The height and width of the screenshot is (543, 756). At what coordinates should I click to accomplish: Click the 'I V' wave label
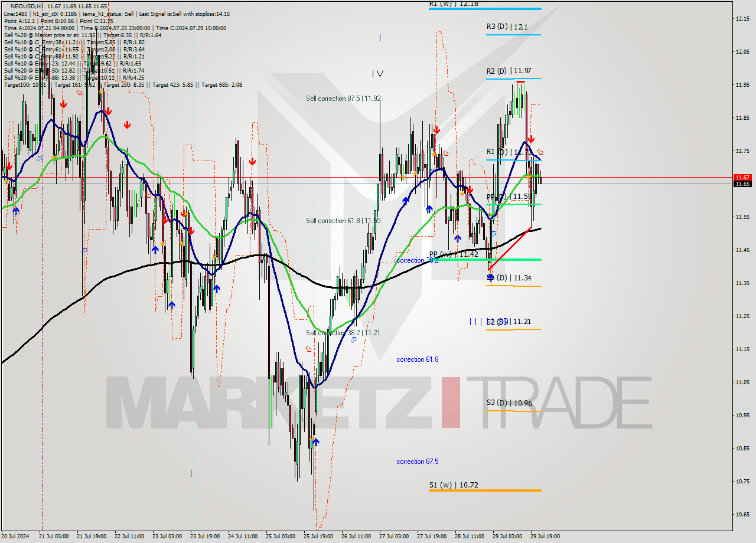[377, 74]
